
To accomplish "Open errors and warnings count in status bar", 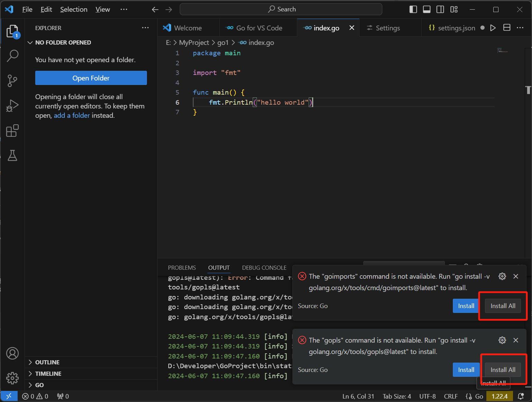I will point(35,396).
